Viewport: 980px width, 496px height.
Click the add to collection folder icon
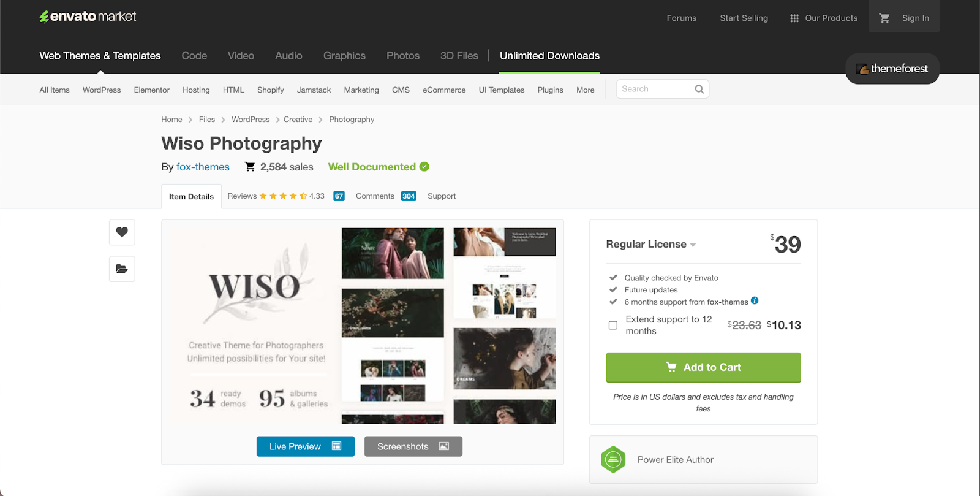[x=122, y=269]
